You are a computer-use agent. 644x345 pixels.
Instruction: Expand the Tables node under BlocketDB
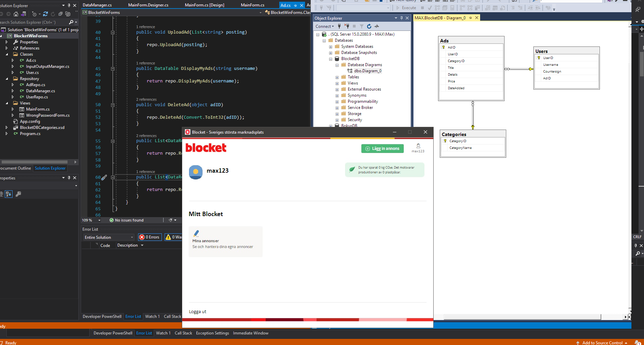[x=337, y=77]
